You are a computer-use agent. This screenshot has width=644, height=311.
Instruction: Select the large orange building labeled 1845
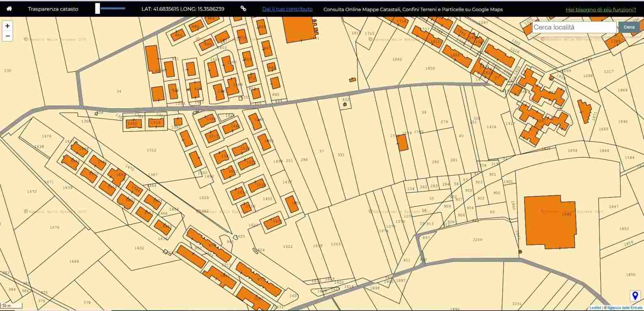tap(550, 222)
